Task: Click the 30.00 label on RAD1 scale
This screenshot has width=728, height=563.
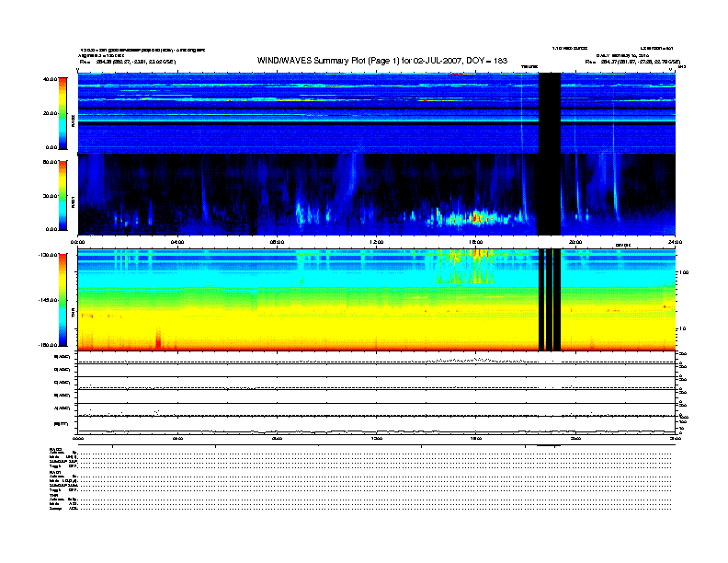Action: (51, 196)
